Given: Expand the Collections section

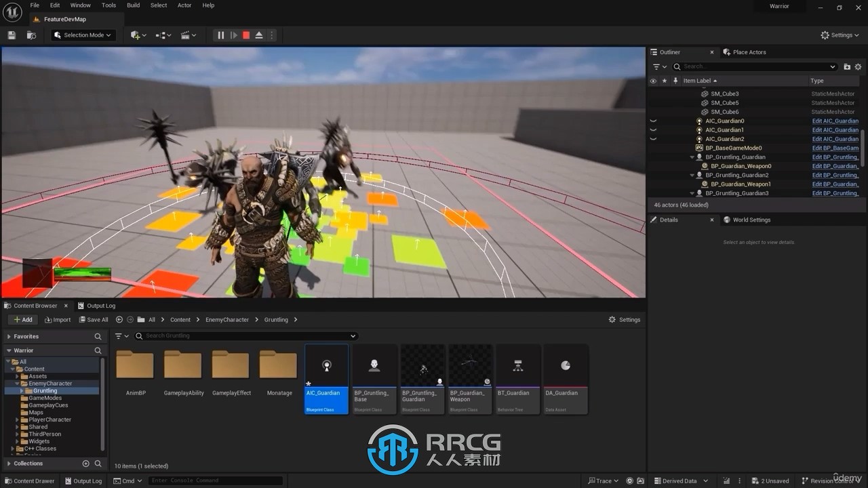Looking at the screenshot, I should [9, 464].
